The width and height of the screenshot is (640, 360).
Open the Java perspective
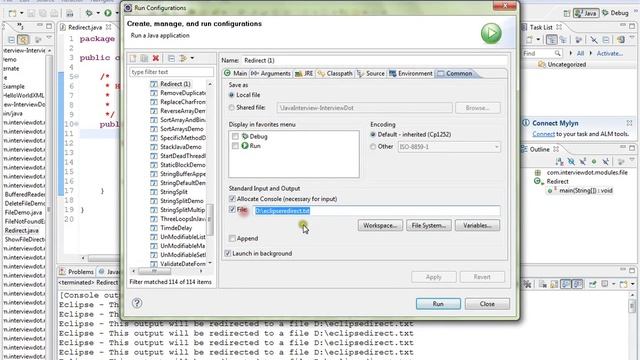[x=586, y=13]
